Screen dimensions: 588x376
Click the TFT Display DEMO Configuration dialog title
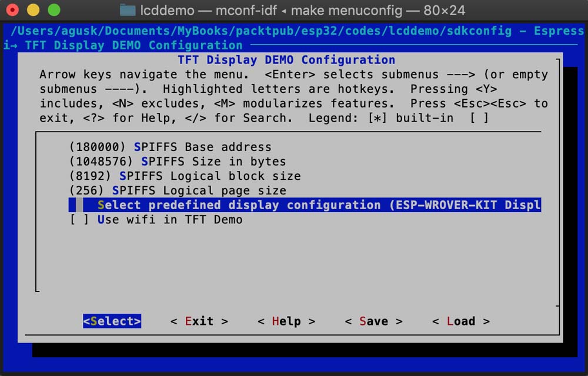click(286, 60)
